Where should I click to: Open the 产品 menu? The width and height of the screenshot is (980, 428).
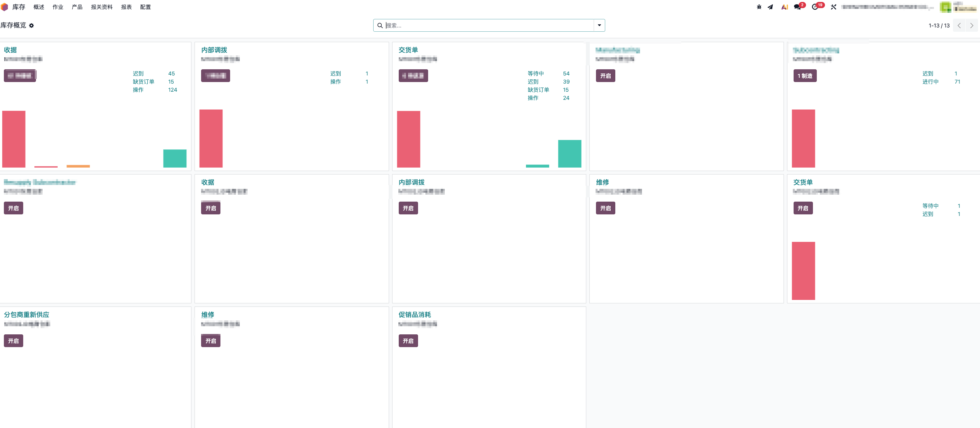point(77,7)
